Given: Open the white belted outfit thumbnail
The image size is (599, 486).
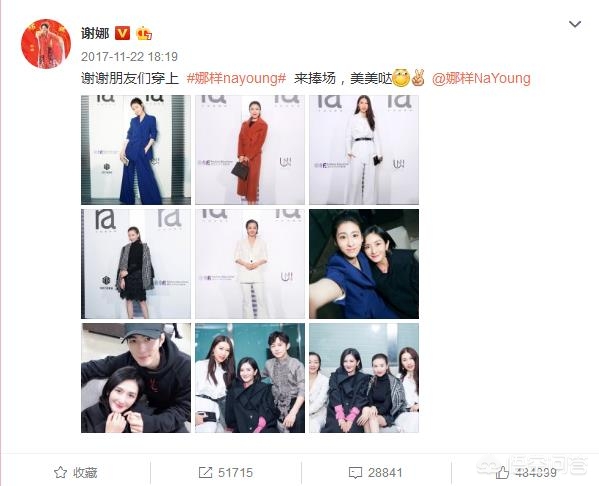Looking at the screenshot, I should tap(364, 150).
